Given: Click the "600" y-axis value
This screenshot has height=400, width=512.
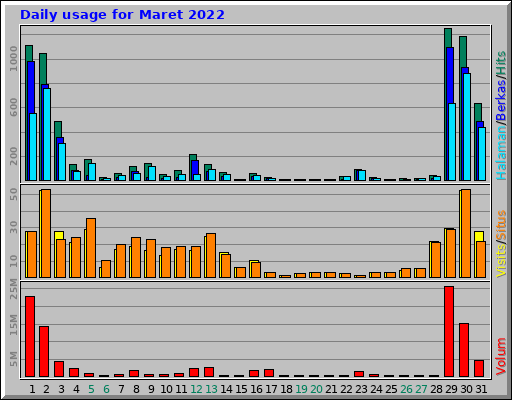Looking at the screenshot, I should pyautogui.click(x=13, y=107).
